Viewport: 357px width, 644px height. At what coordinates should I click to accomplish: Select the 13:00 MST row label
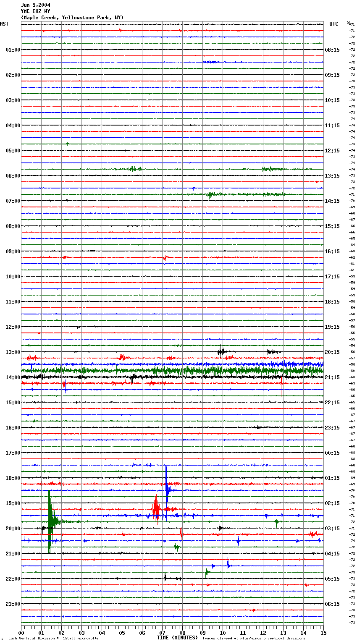pyautogui.click(x=13, y=352)
